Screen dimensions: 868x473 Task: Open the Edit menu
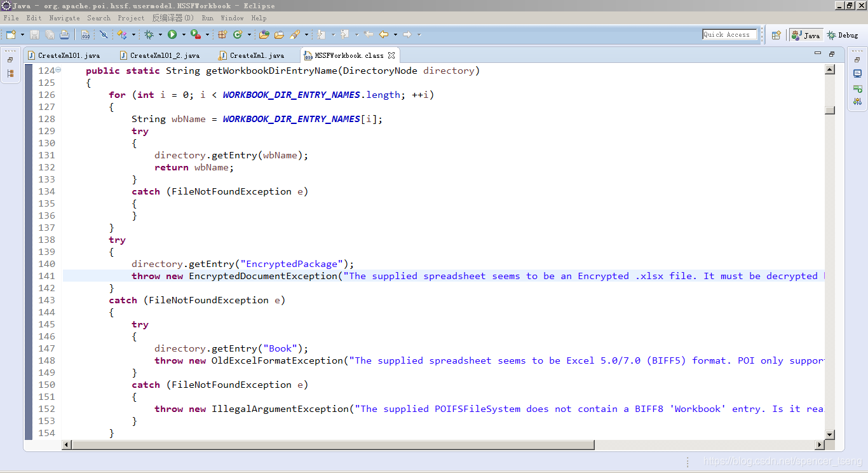click(x=34, y=18)
